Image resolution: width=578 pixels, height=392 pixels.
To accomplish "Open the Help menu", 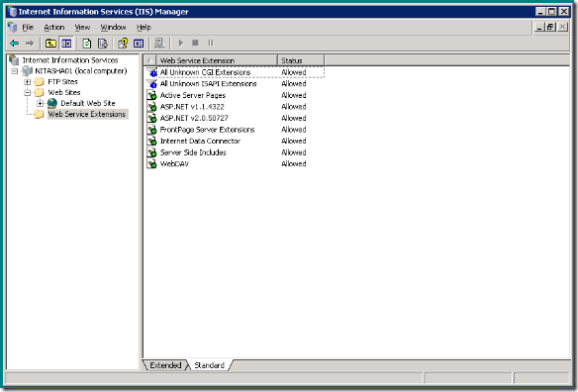I will [144, 28].
